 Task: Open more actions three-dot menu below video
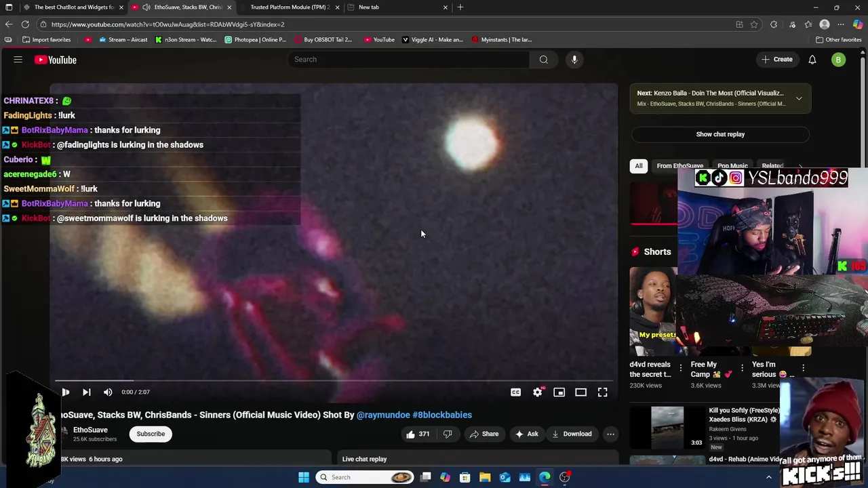pyautogui.click(x=610, y=434)
